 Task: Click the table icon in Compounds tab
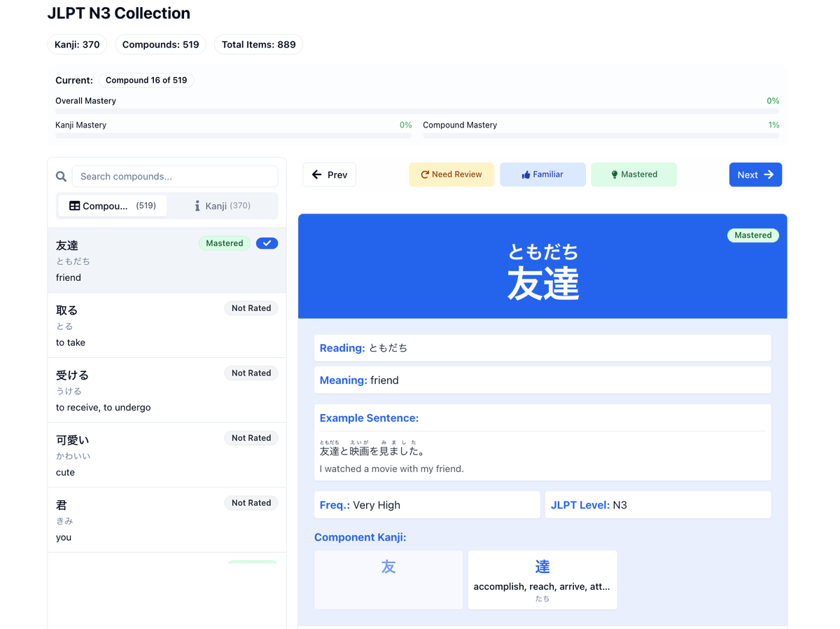(74, 206)
